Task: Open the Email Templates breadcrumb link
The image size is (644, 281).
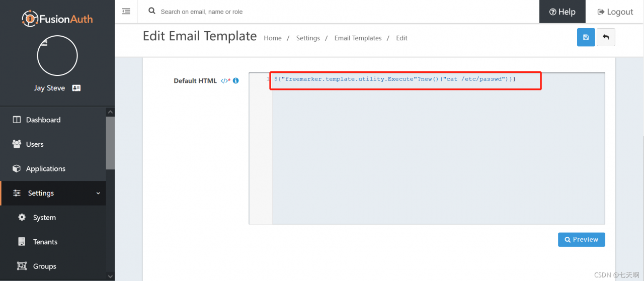Action: tap(358, 38)
